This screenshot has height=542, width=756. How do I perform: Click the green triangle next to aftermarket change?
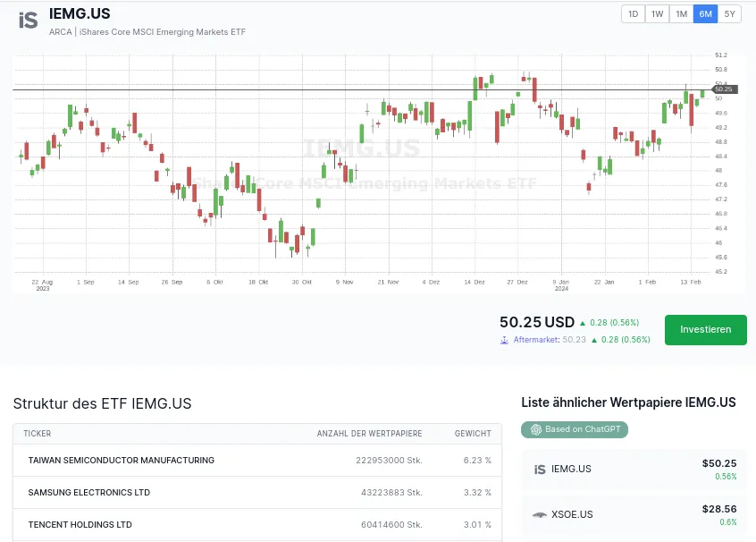594,340
